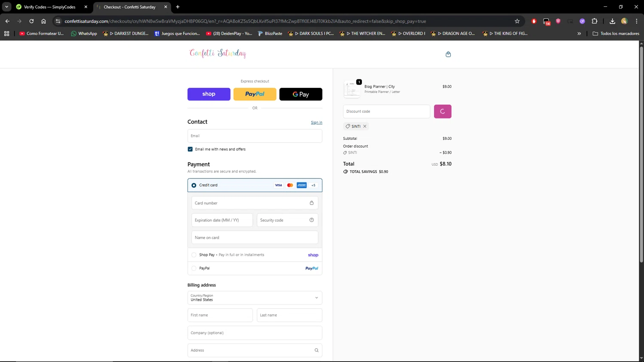Bookmark this page with the star
The height and width of the screenshot is (362, 644).
point(517,21)
